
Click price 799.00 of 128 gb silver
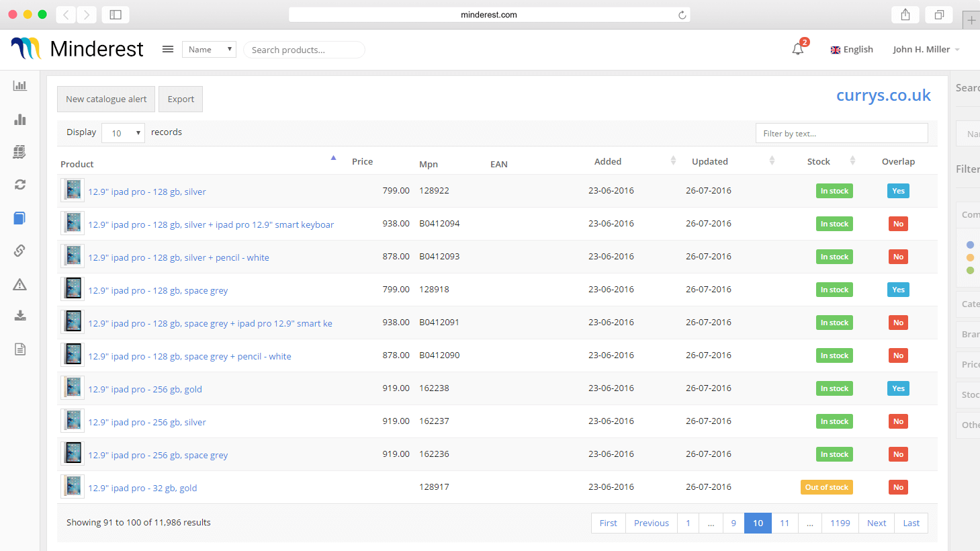coord(396,190)
